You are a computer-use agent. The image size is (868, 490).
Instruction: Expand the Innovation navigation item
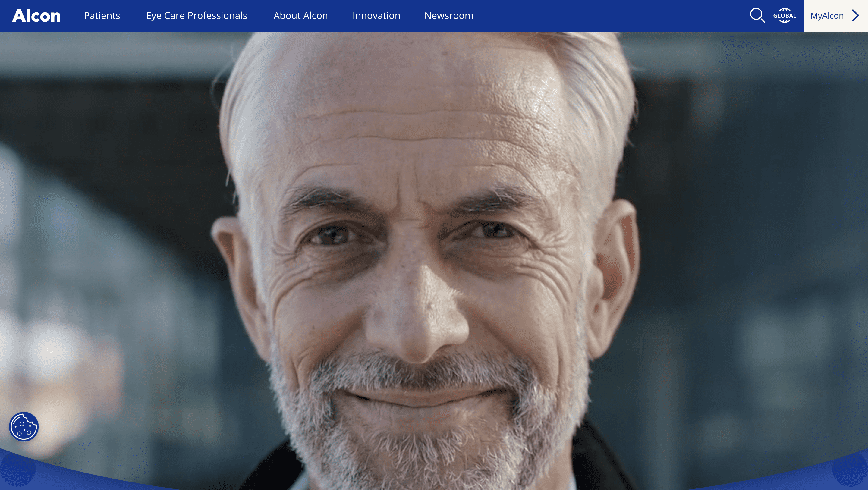pyautogui.click(x=376, y=15)
